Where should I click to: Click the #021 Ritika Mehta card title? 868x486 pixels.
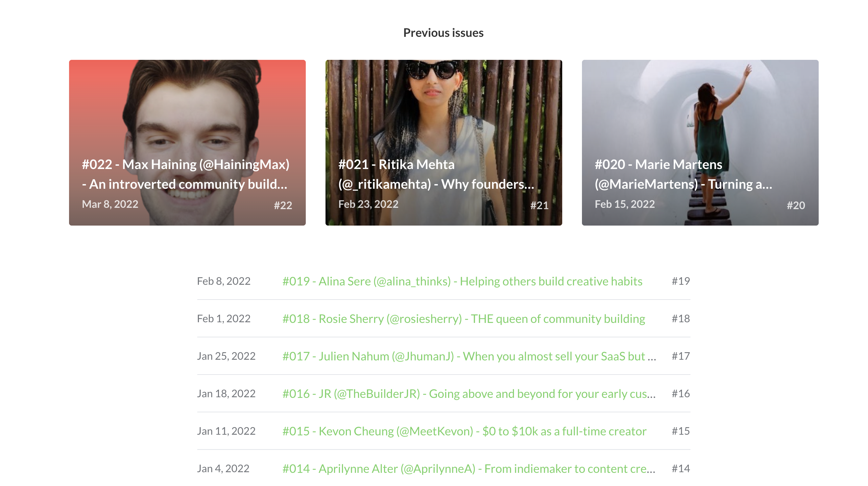click(436, 174)
